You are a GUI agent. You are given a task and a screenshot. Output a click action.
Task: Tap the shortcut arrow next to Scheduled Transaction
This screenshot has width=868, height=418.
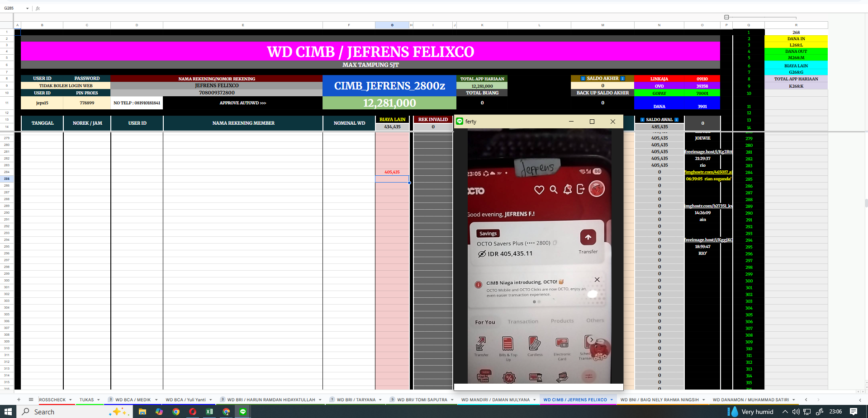coord(591,340)
